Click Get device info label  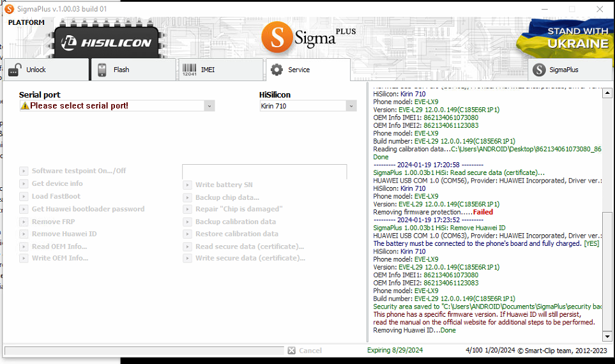point(57,183)
